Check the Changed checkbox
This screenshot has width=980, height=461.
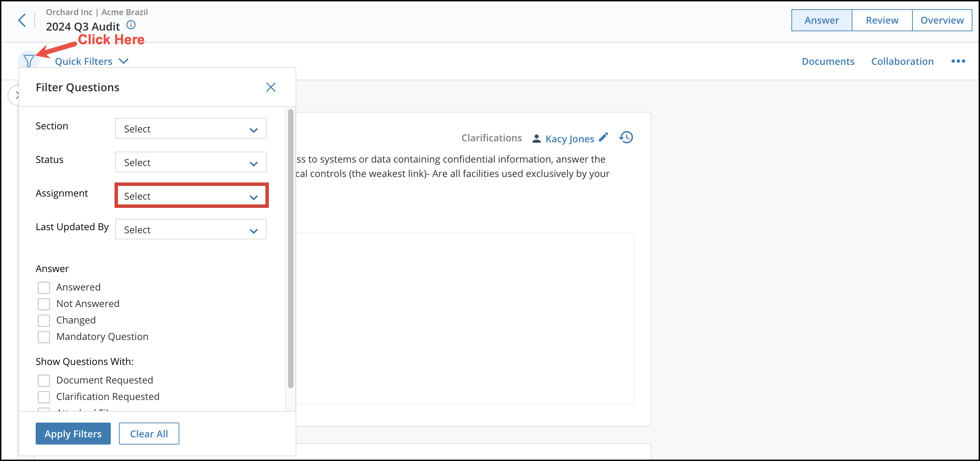pos(44,320)
